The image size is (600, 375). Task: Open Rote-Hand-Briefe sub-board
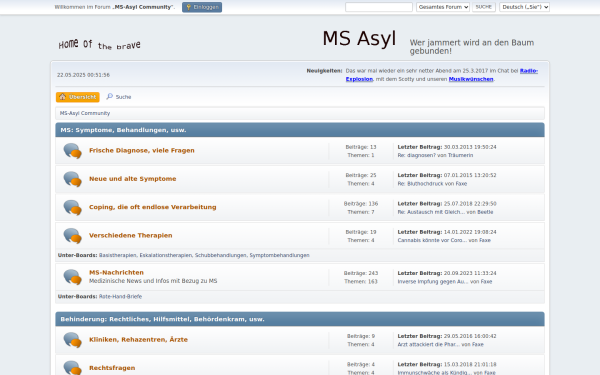120,297
